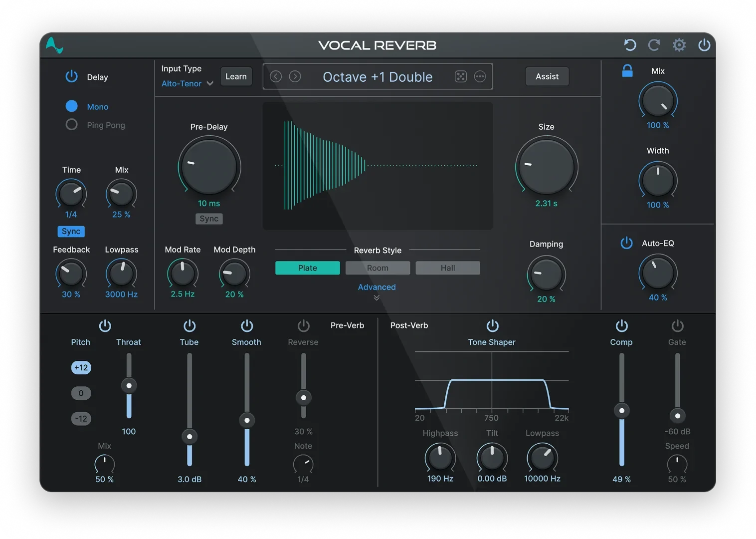The height and width of the screenshot is (539, 756).
Task: Click the Tone Shaper Lowpass knob
Action: [x=542, y=458]
